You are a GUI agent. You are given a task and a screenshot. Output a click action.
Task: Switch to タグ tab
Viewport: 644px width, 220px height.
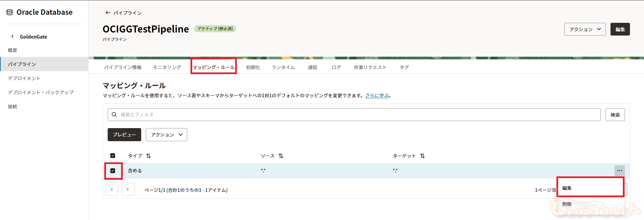pyautogui.click(x=404, y=67)
